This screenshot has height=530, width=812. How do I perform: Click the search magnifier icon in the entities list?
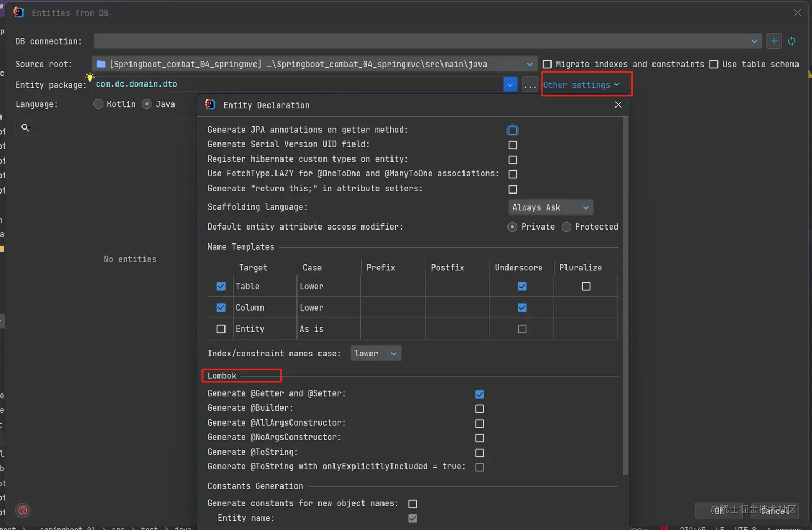(x=25, y=127)
